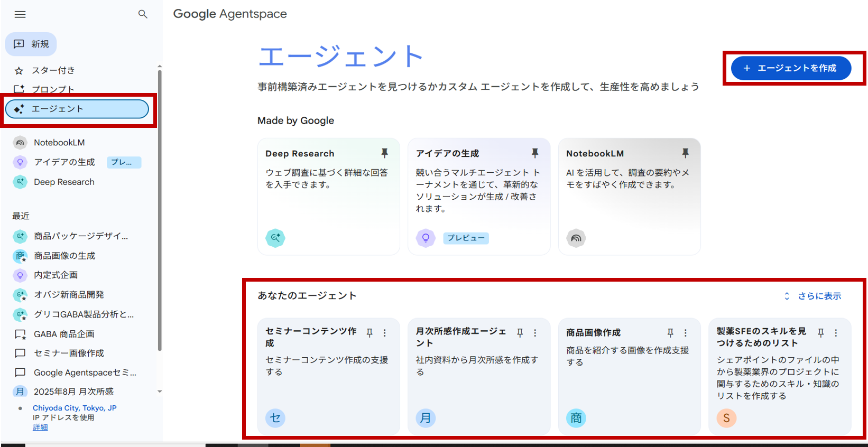This screenshot has height=447, width=868.
Task: Click Deep Research card teal icon
Action: (275, 238)
